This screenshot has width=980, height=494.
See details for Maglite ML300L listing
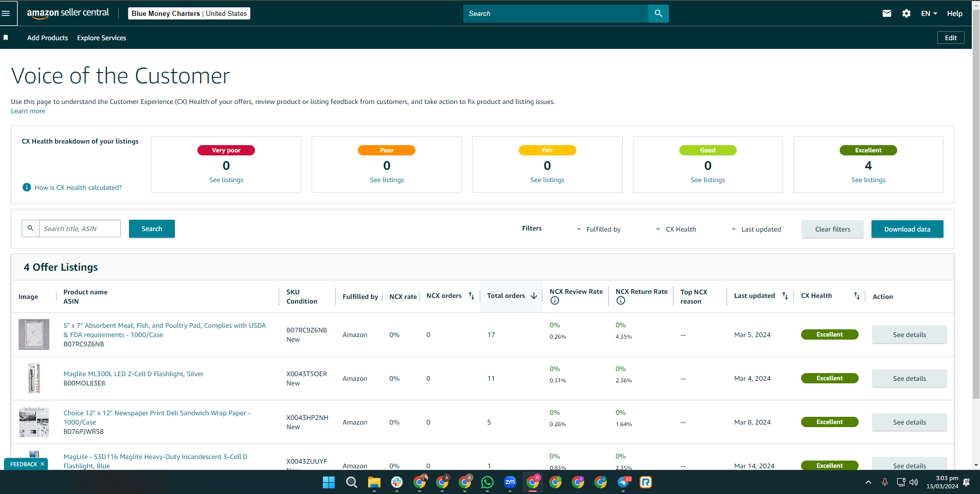coord(909,378)
